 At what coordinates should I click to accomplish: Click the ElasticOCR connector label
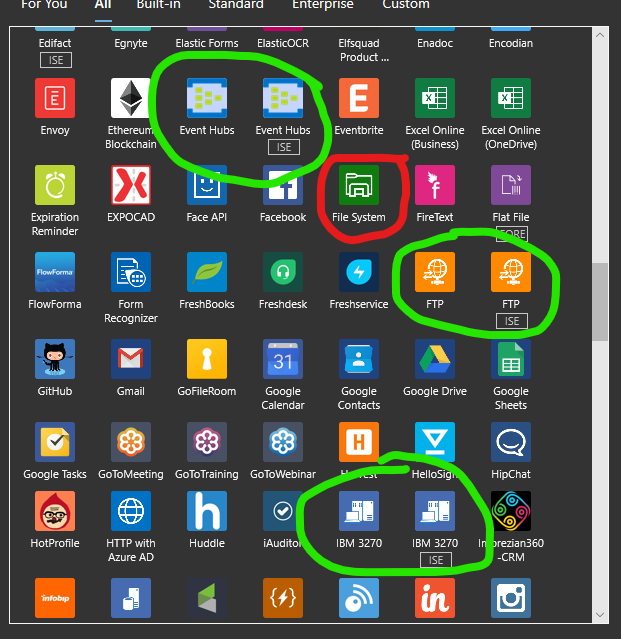(283, 43)
